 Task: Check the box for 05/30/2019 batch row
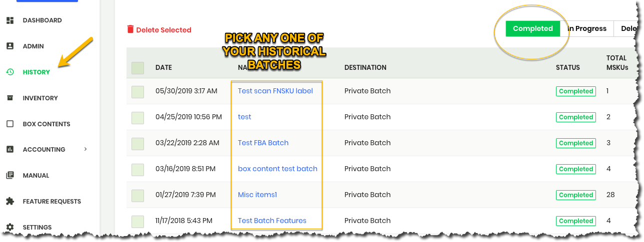pos(137,91)
